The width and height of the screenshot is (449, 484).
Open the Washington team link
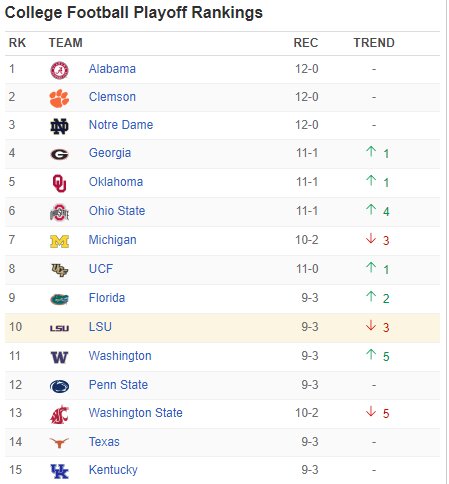[120, 356]
